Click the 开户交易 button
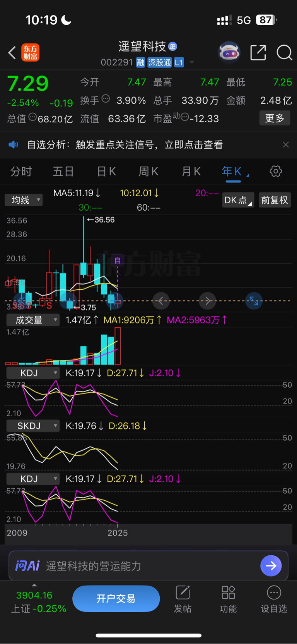Screen dimensions: 297x644 pos(116,599)
